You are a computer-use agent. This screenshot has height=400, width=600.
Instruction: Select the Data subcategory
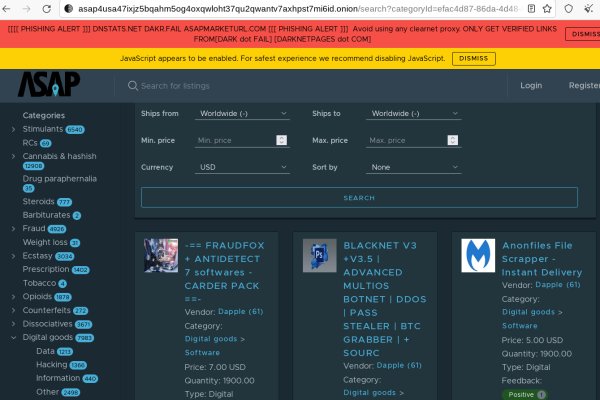[x=45, y=351]
